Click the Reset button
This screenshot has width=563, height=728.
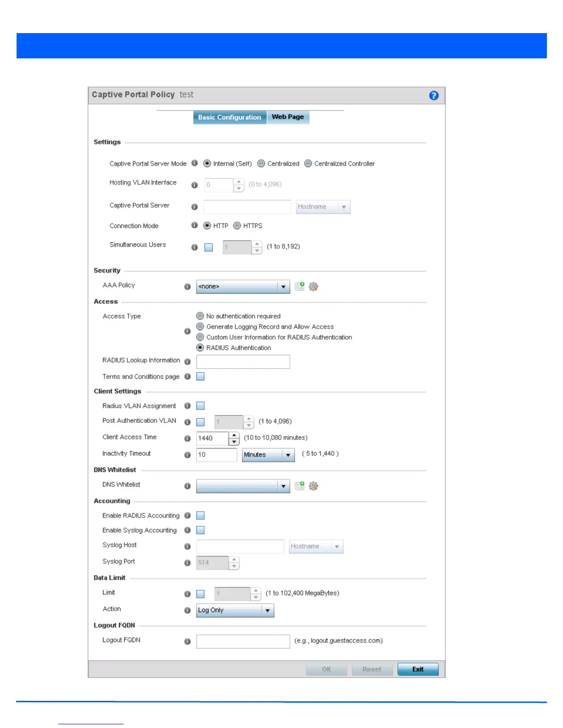tap(372, 669)
